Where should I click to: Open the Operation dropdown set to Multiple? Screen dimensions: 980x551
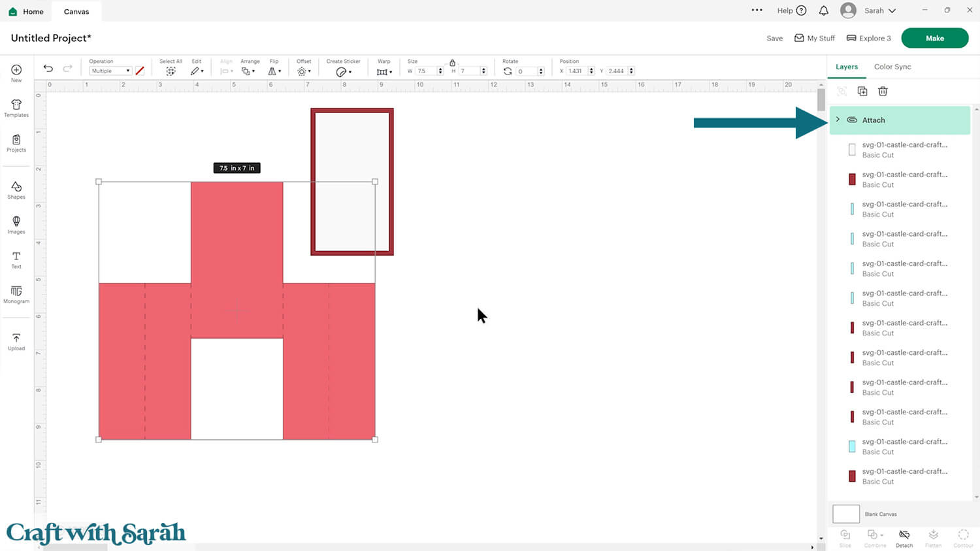[110, 71]
